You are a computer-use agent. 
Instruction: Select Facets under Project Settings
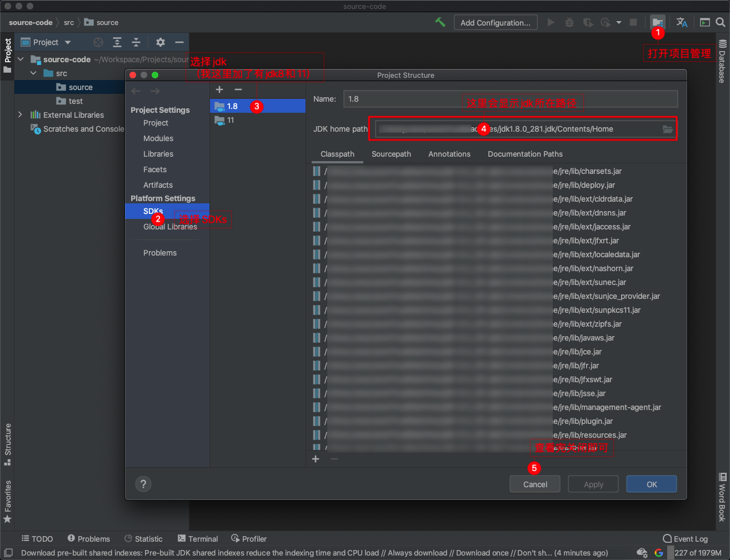point(155,169)
